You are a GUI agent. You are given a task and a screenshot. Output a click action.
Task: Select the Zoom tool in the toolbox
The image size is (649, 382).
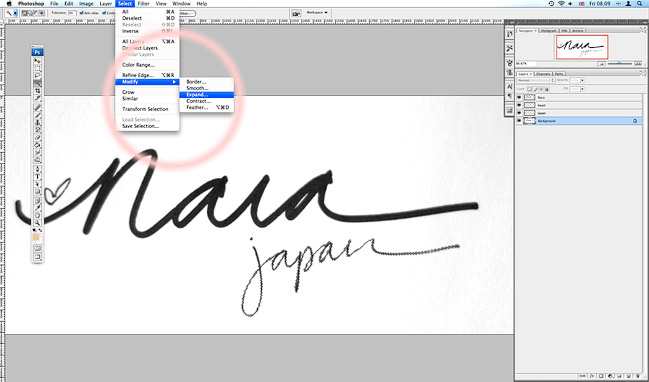coord(37,224)
